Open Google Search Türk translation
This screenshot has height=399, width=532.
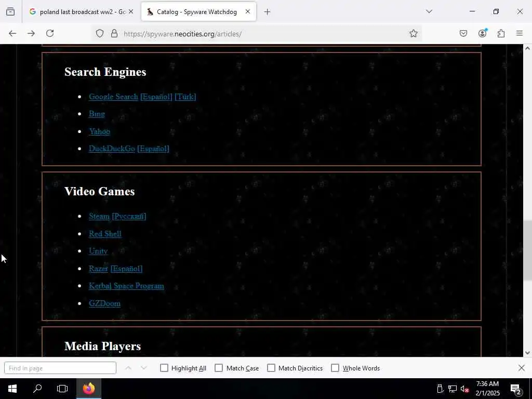click(185, 97)
